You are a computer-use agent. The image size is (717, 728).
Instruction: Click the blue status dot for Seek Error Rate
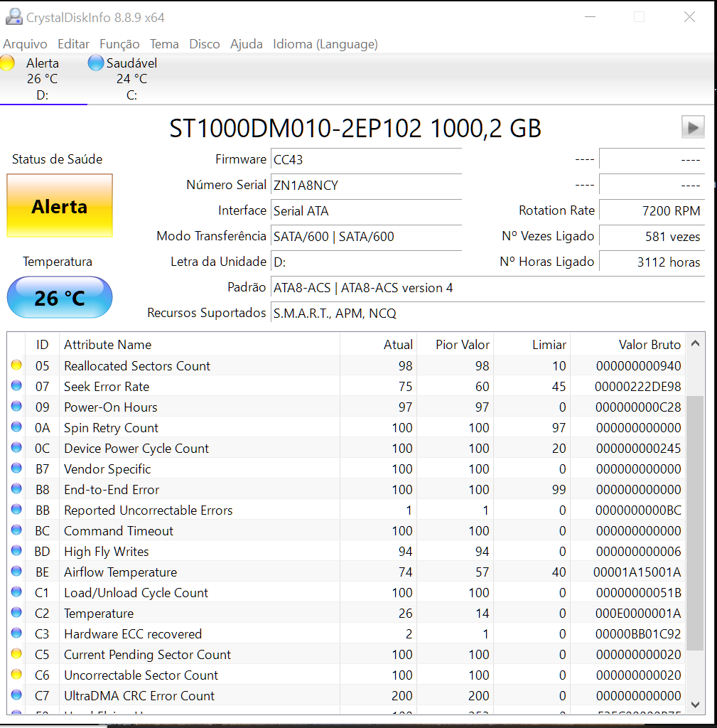(16, 385)
